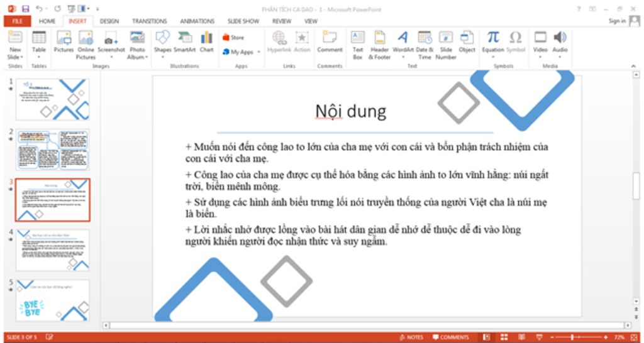Click the 72% zoom level
The width and height of the screenshot is (644, 343).
pyautogui.click(x=619, y=337)
